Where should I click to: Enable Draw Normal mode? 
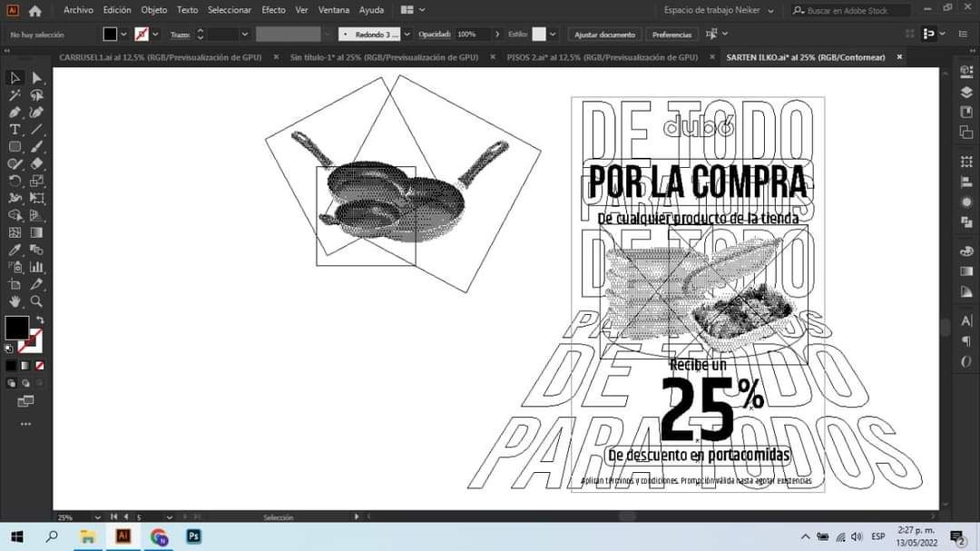point(11,383)
